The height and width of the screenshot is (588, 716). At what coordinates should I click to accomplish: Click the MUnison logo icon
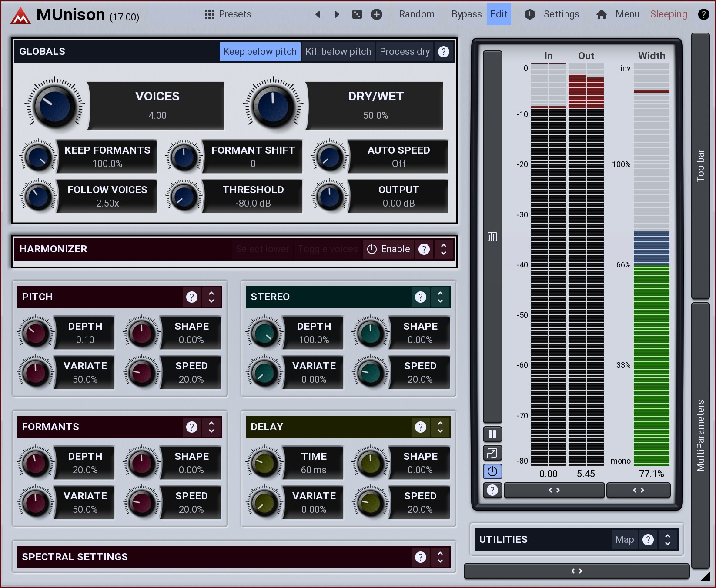pos(20,16)
